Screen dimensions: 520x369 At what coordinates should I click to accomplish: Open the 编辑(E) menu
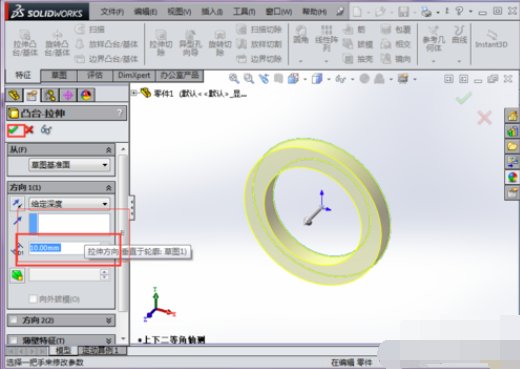coord(145,12)
